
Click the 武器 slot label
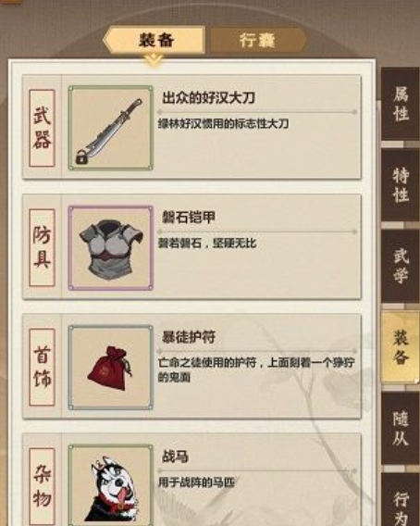pos(42,128)
